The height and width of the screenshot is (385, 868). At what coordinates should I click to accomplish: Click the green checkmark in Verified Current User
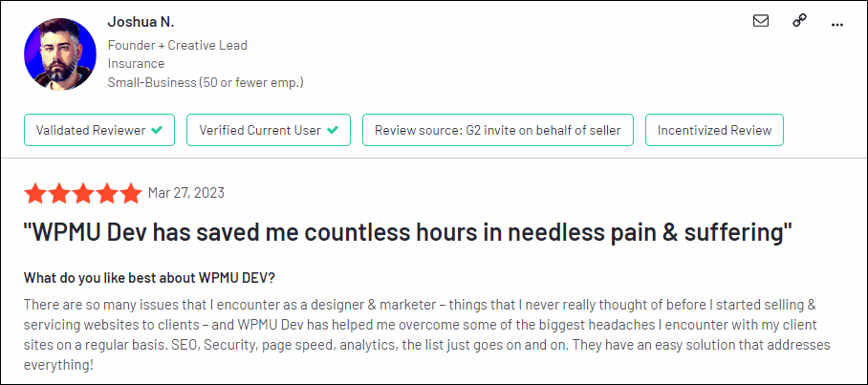click(x=333, y=131)
